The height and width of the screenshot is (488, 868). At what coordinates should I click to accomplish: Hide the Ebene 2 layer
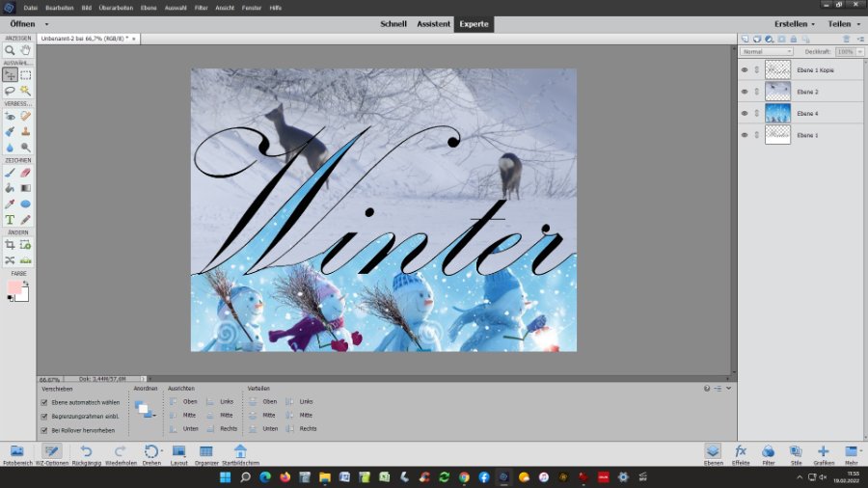tap(745, 92)
